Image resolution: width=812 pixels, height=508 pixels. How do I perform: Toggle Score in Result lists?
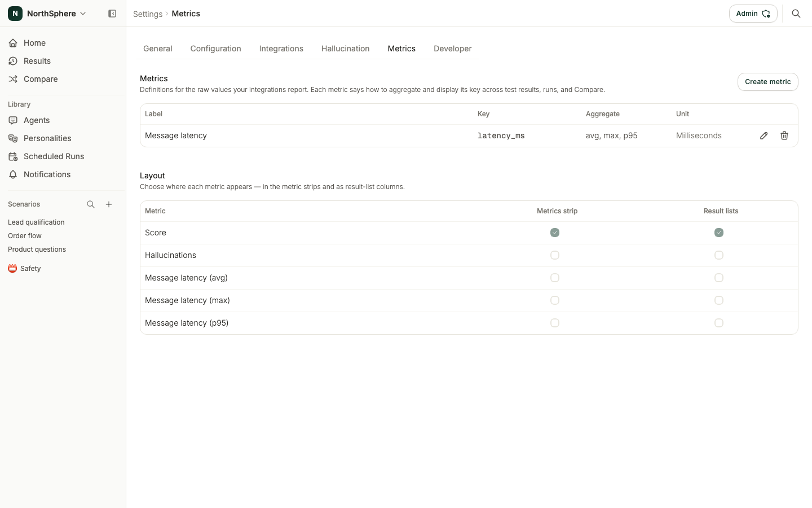coord(719,233)
